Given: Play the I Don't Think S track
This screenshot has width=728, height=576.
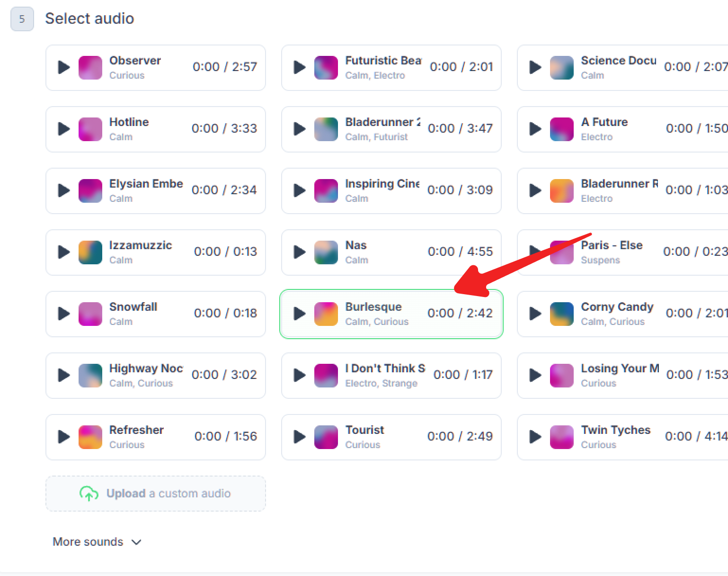Looking at the screenshot, I should (299, 375).
